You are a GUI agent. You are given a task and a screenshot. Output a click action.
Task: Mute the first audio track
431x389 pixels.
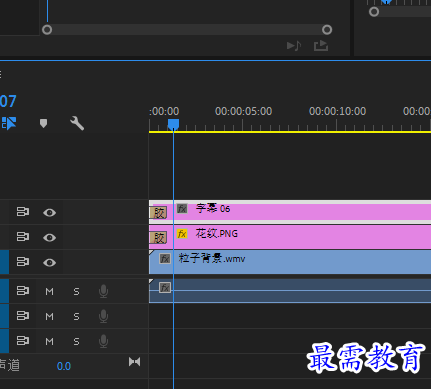tap(49, 292)
